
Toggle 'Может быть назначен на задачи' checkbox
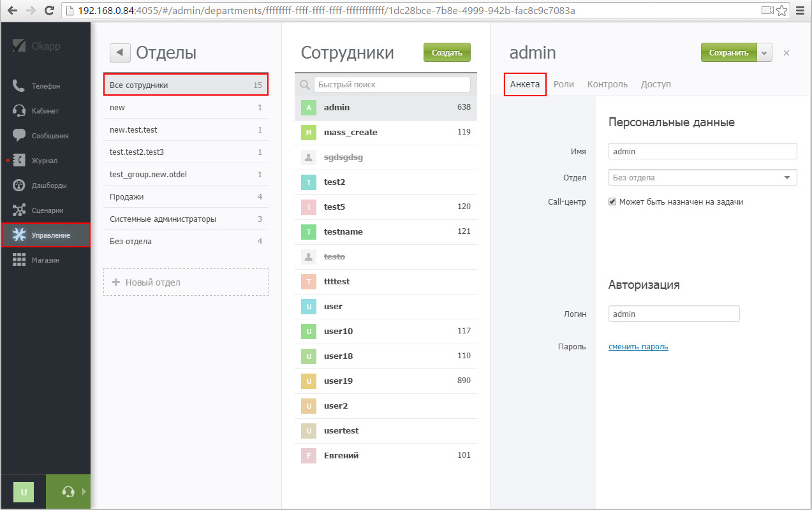(x=612, y=202)
